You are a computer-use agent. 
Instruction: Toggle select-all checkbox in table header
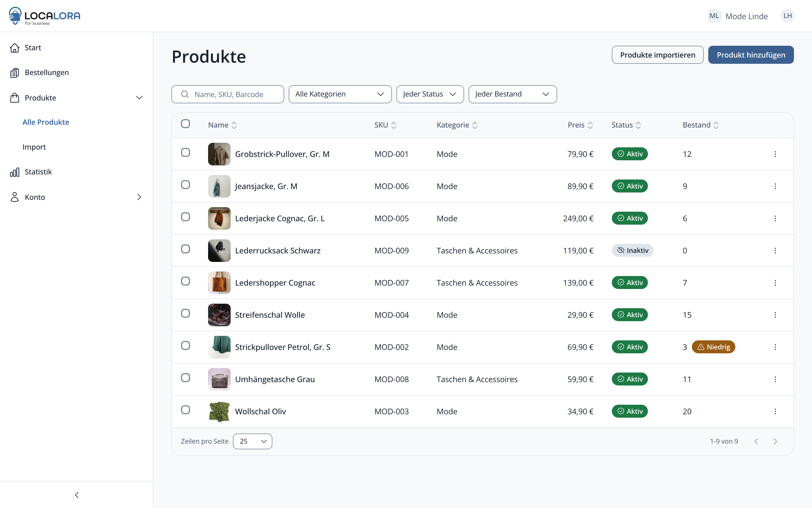(x=186, y=124)
